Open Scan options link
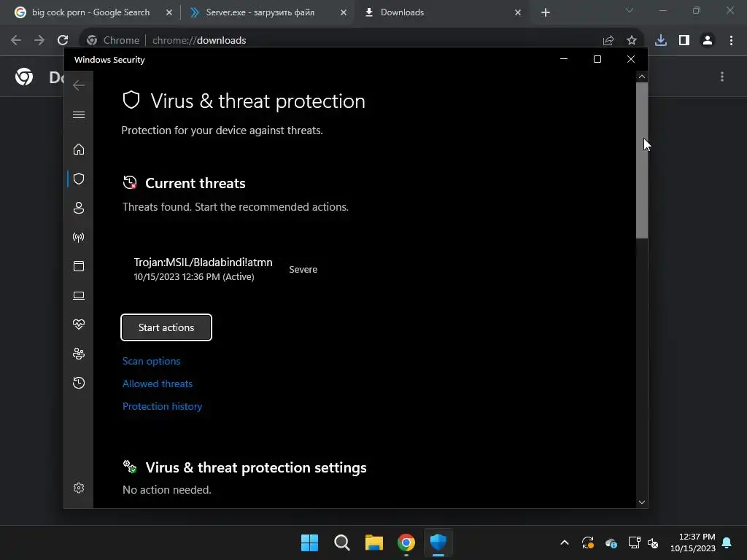The height and width of the screenshot is (560, 747). [151, 361]
